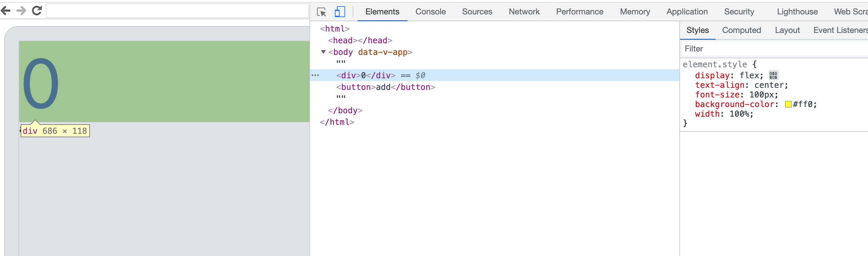The image size is (868, 256).
Task: Select the Event Listeners sidebar tab
Action: click(841, 30)
